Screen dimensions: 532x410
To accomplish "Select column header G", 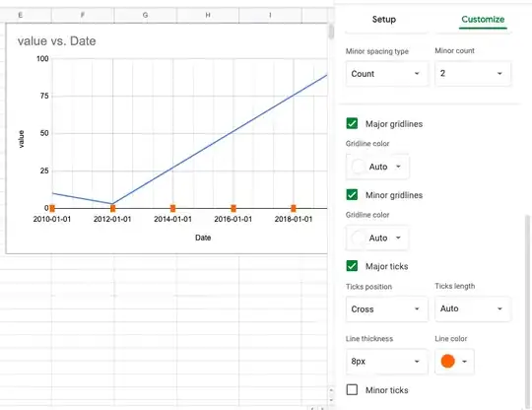I will point(145,15).
